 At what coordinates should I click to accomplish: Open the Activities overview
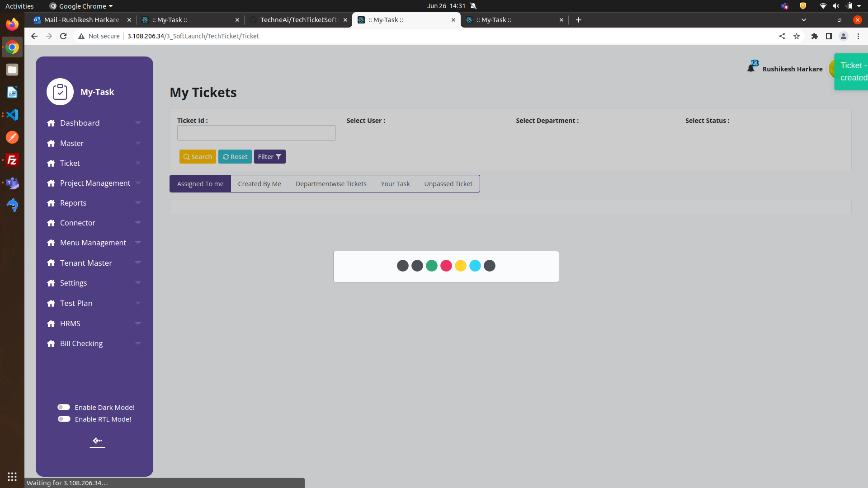pyautogui.click(x=19, y=6)
